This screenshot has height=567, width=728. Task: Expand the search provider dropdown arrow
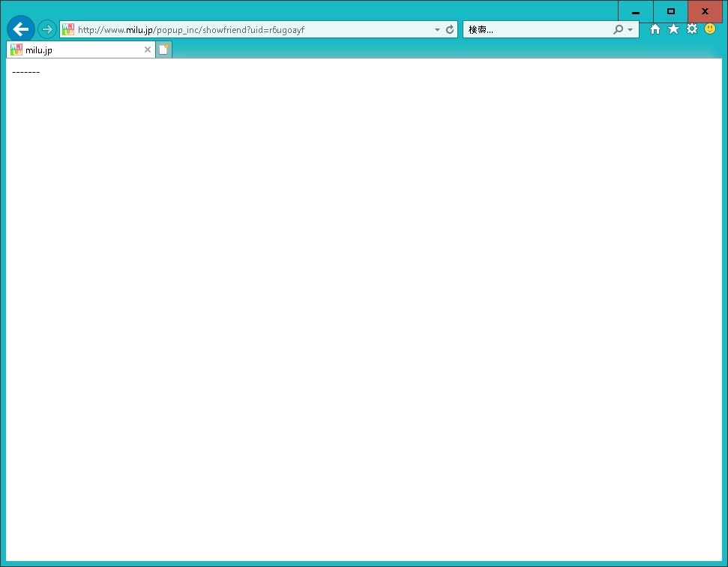[630, 30]
